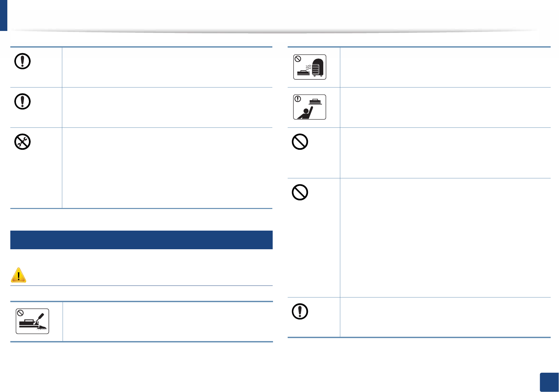This screenshot has height=392, width=559.
Task: Click the blue chapter tab at top-left corner
Action: [x=4, y=15]
